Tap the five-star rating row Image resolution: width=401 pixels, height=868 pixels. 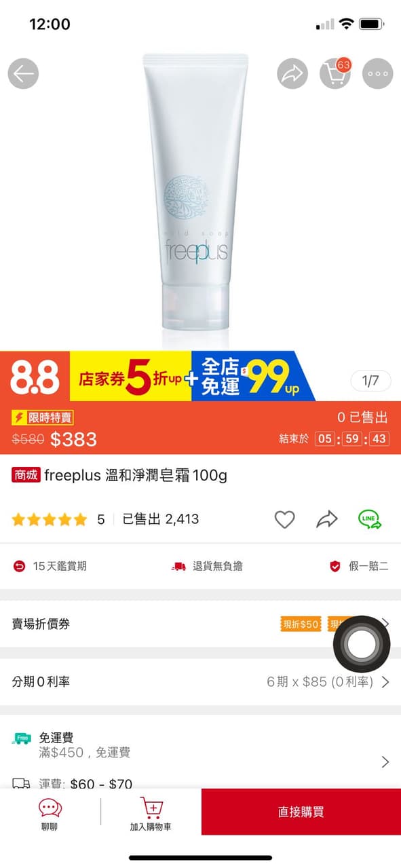point(58,520)
